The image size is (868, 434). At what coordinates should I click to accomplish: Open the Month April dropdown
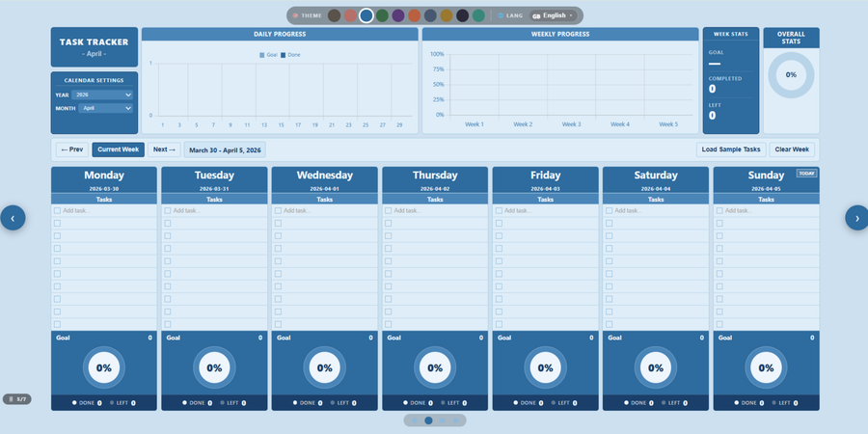pyautogui.click(x=106, y=108)
